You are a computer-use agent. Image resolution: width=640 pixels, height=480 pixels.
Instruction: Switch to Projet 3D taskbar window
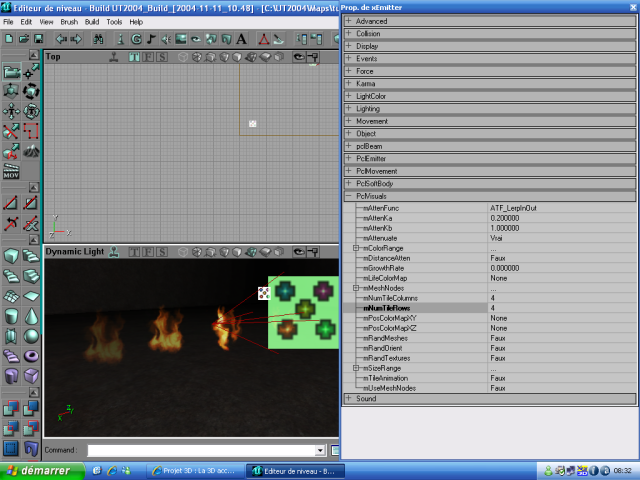pyautogui.click(x=196, y=470)
